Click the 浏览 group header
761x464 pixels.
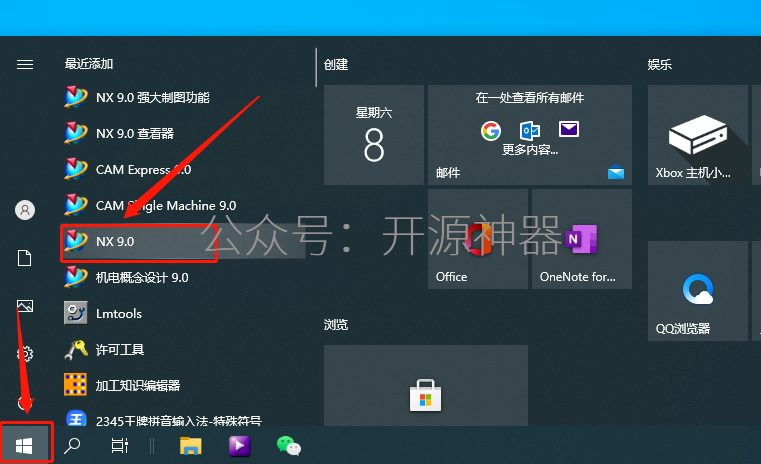click(336, 325)
